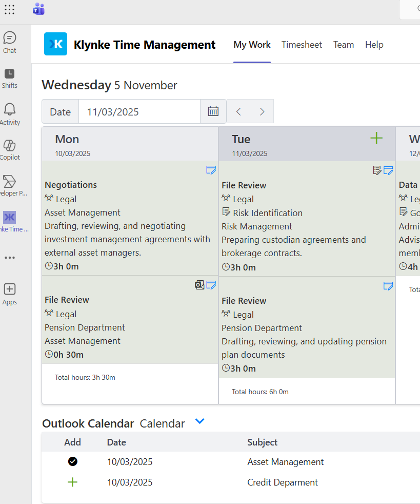Go to the previous day with left chevron

(x=238, y=111)
